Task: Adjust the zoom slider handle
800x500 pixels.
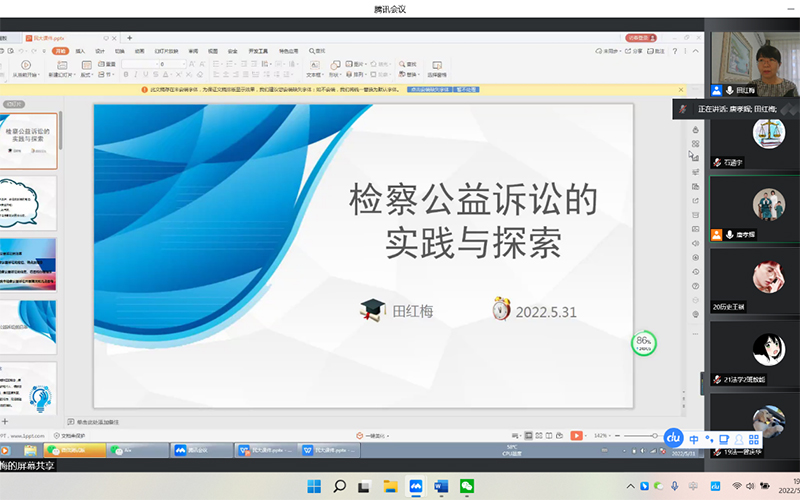Action: (655, 435)
